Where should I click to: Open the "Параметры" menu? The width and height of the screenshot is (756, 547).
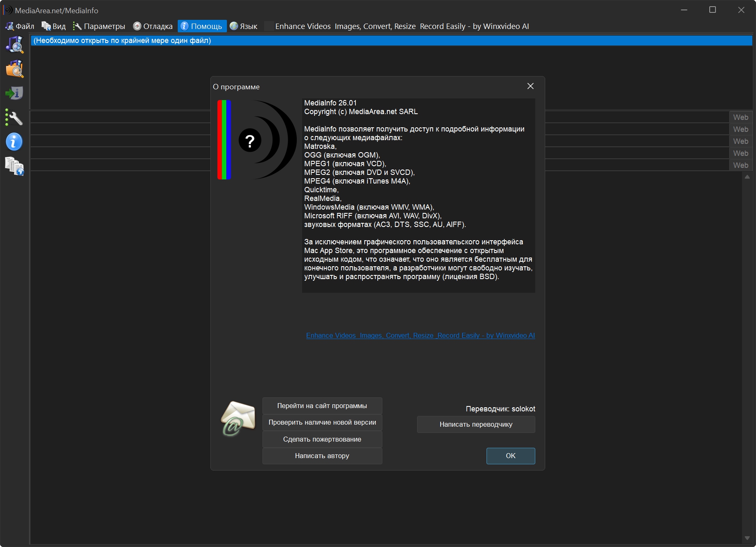tap(99, 26)
